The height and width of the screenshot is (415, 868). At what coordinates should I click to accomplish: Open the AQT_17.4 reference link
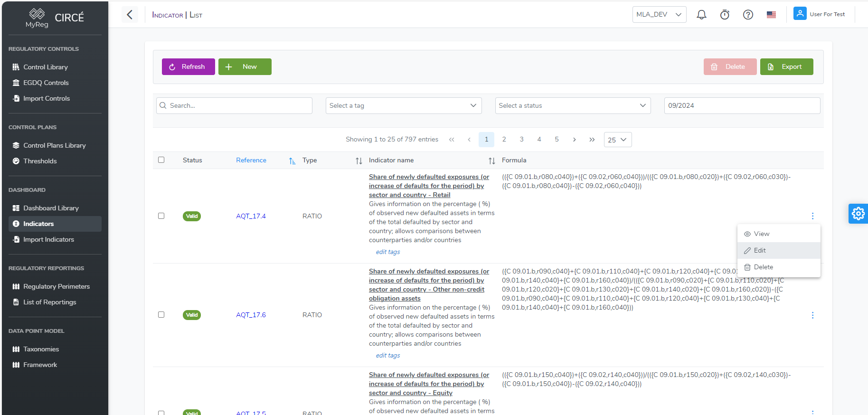[251, 216]
